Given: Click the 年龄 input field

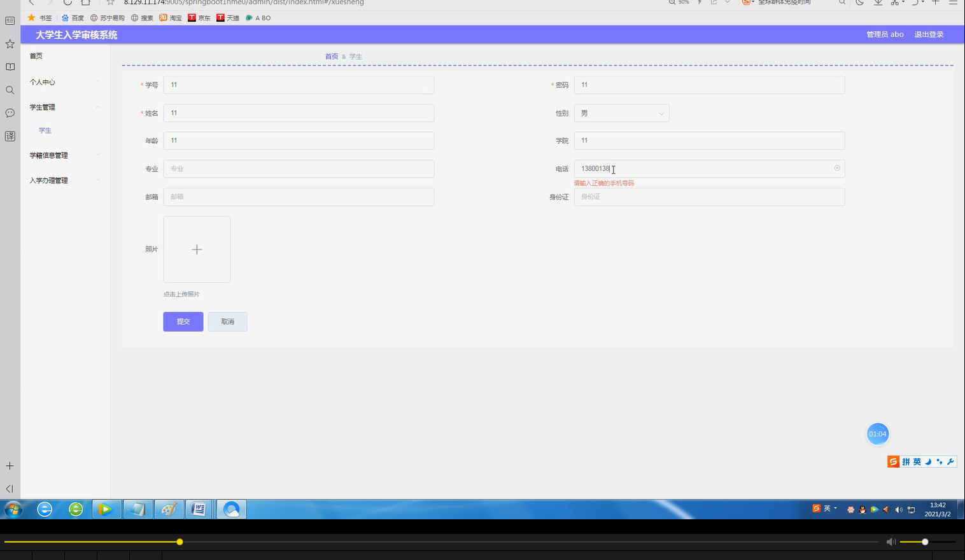Looking at the screenshot, I should [299, 141].
